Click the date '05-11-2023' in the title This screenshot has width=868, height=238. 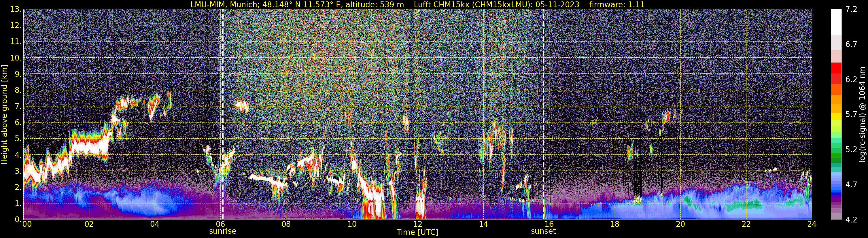pyautogui.click(x=557, y=5)
